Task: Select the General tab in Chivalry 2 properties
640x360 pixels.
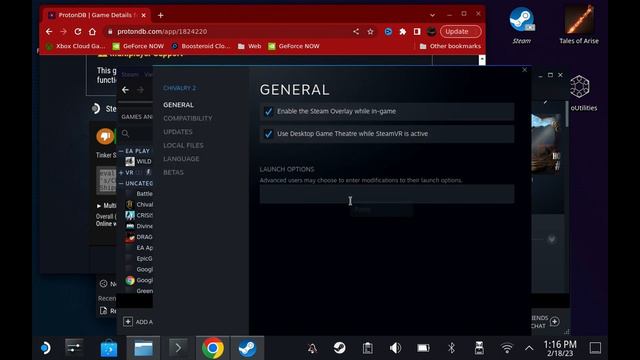Action: 178,105
